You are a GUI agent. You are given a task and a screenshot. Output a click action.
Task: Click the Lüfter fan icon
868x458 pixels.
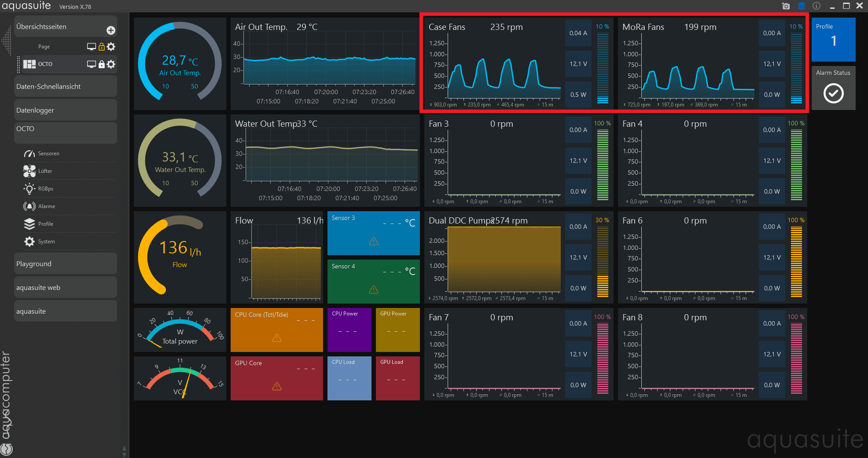[x=29, y=171]
